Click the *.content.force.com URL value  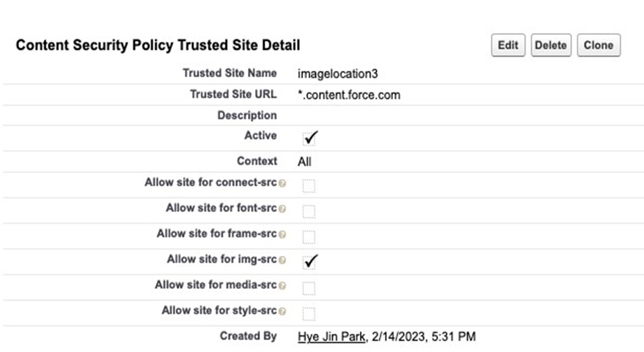pos(349,95)
